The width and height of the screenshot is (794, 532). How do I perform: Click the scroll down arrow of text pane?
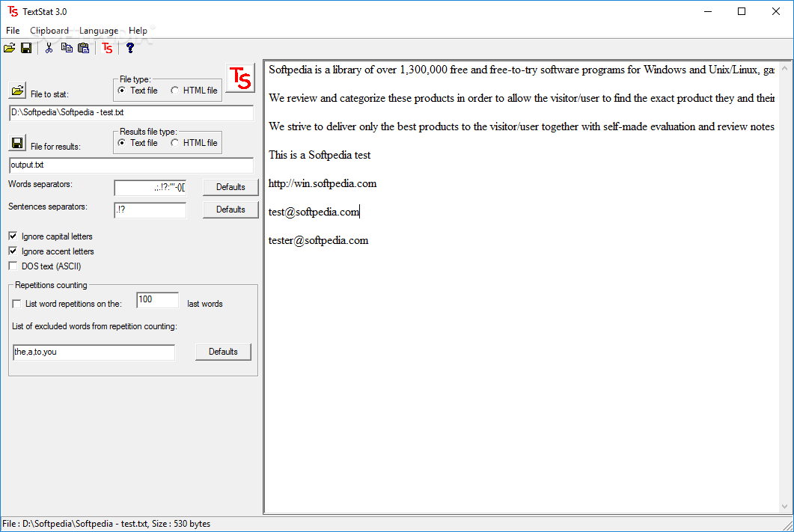click(x=784, y=506)
